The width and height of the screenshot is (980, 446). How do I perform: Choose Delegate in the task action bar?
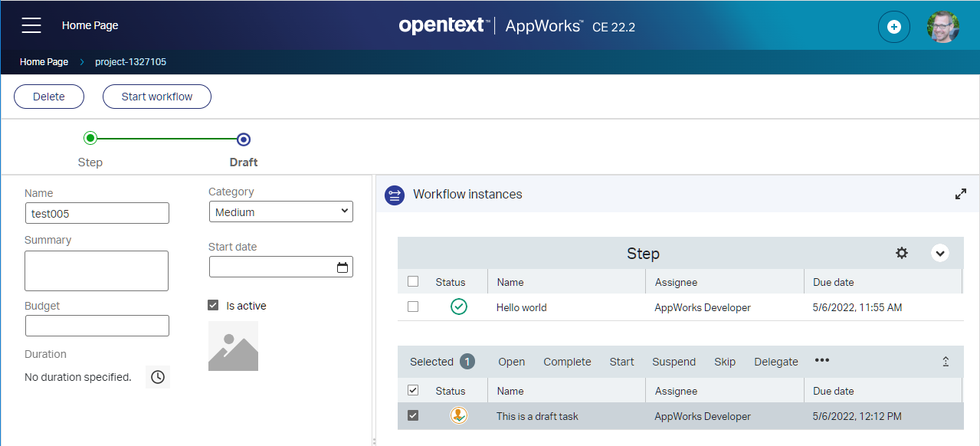tap(775, 362)
